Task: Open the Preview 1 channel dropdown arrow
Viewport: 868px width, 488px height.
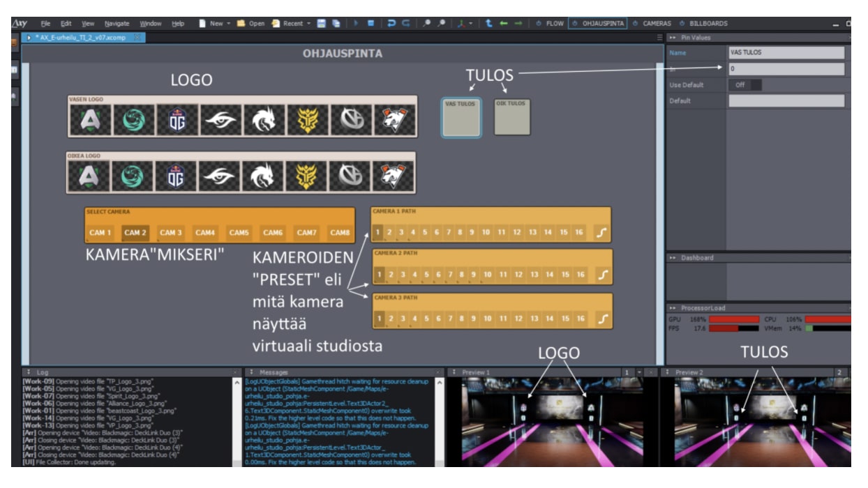Action: pyautogui.click(x=638, y=372)
